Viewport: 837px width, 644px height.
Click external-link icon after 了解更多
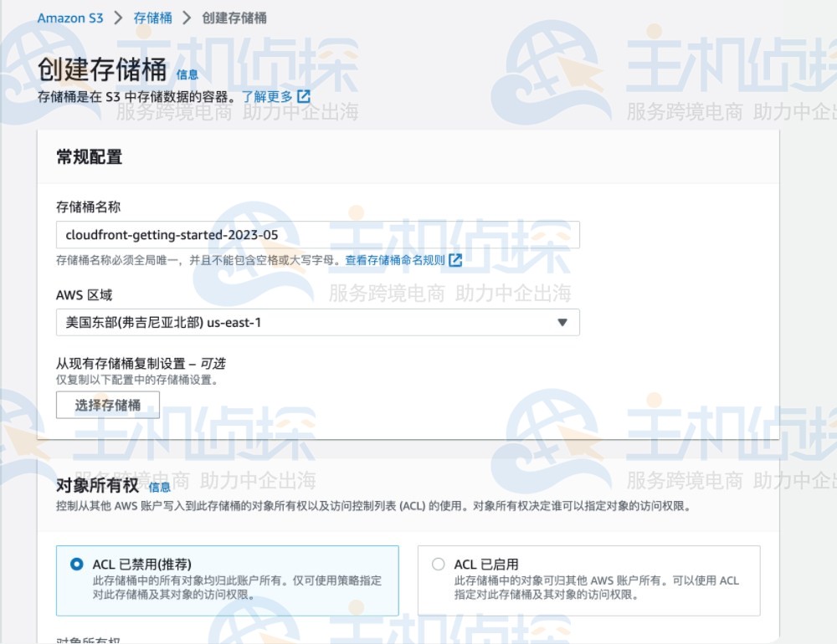tap(303, 96)
